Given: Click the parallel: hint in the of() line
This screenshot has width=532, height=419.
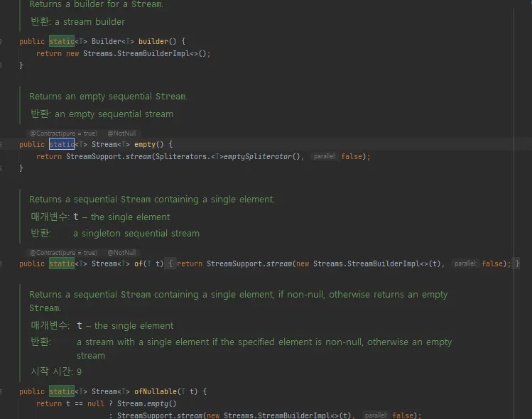Looking at the screenshot, I should pos(465,263).
